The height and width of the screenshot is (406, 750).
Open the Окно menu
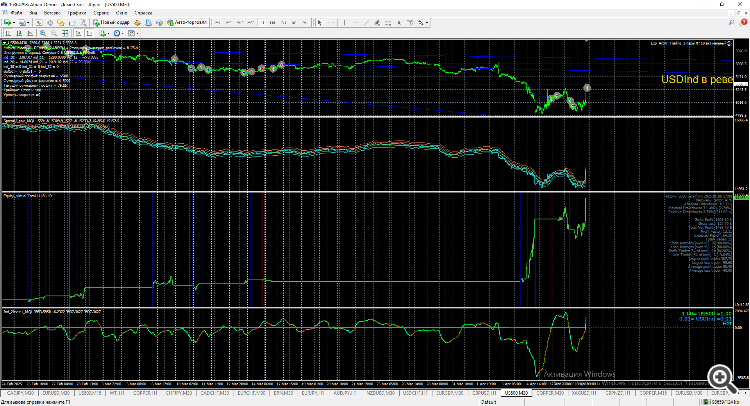(121, 13)
